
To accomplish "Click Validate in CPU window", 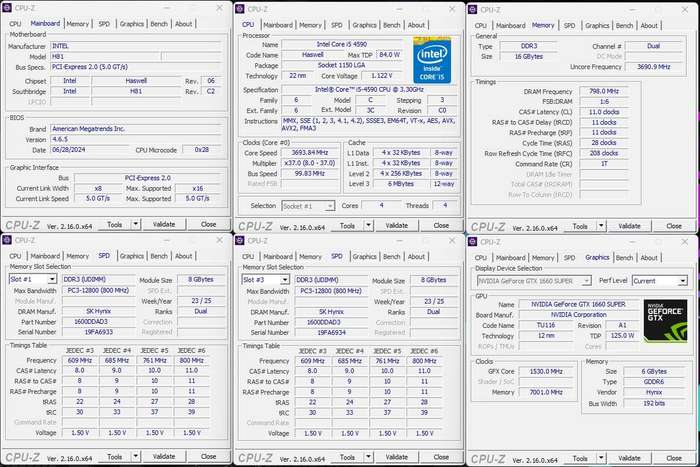I will [397, 225].
